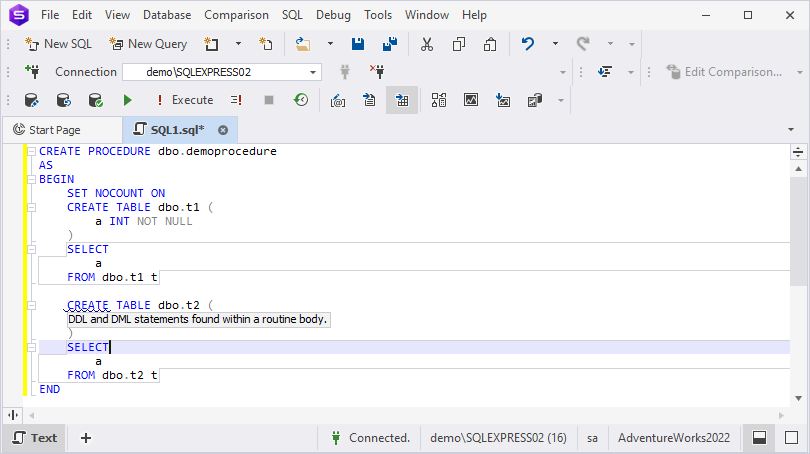Viewport: 810px width, 454px height.
Task: Click the Paste icon
Action: pyautogui.click(x=490, y=44)
